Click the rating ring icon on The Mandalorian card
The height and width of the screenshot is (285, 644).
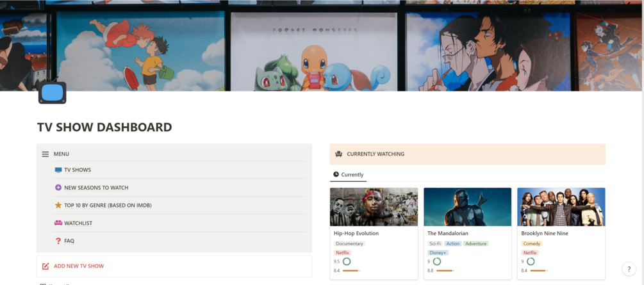click(x=436, y=261)
